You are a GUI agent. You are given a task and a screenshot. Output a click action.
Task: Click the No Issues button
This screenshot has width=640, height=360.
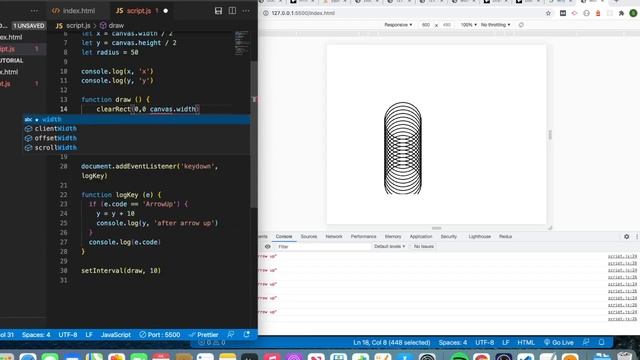(424, 247)
